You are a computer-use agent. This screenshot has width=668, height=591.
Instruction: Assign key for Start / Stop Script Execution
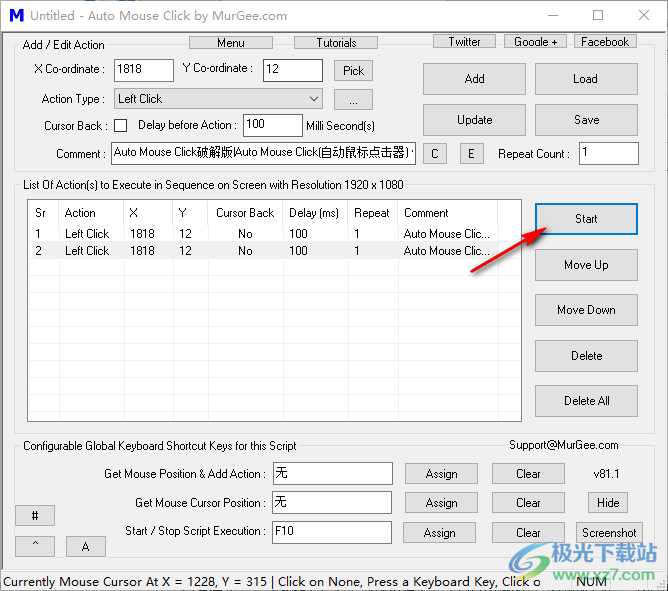[440, 533]
